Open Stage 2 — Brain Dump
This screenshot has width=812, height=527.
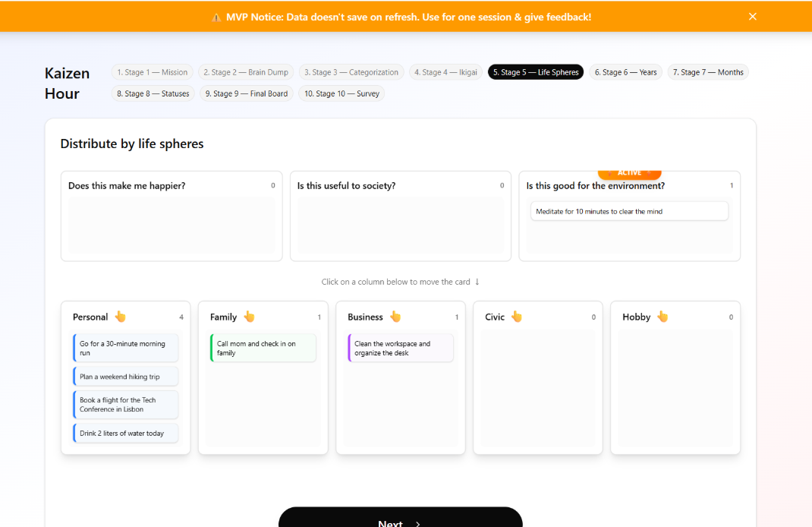(246, 72)
